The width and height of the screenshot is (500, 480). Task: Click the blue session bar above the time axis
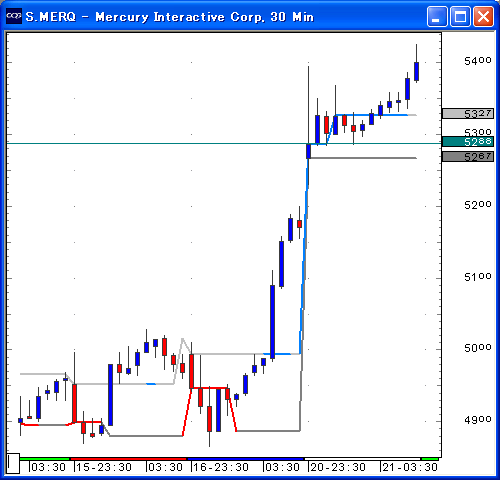point(246,459)
